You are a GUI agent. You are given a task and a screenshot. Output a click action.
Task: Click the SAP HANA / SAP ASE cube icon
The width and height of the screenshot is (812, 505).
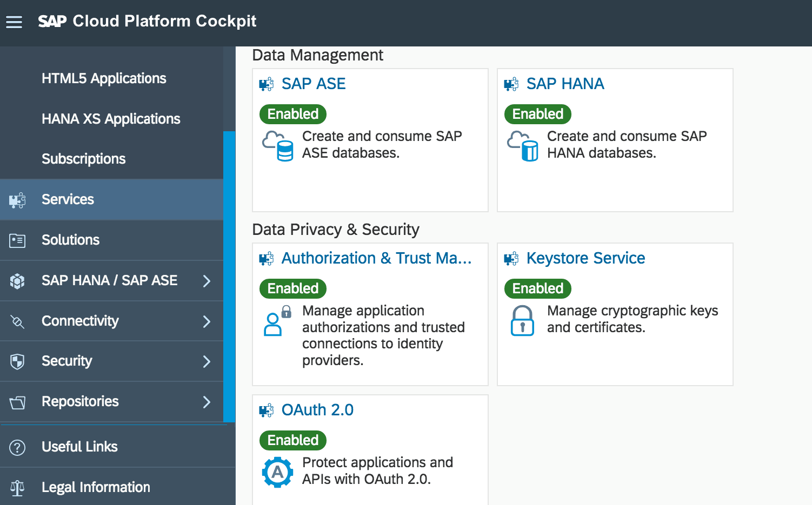tap(17, 281)
